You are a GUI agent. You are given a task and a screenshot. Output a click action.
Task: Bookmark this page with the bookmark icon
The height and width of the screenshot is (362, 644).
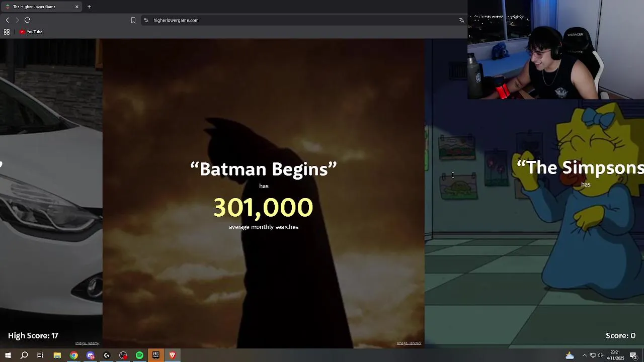(x=133, y=20)
